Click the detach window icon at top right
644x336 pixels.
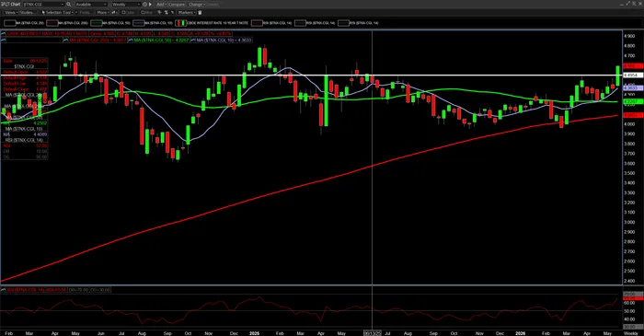point(628,4)
